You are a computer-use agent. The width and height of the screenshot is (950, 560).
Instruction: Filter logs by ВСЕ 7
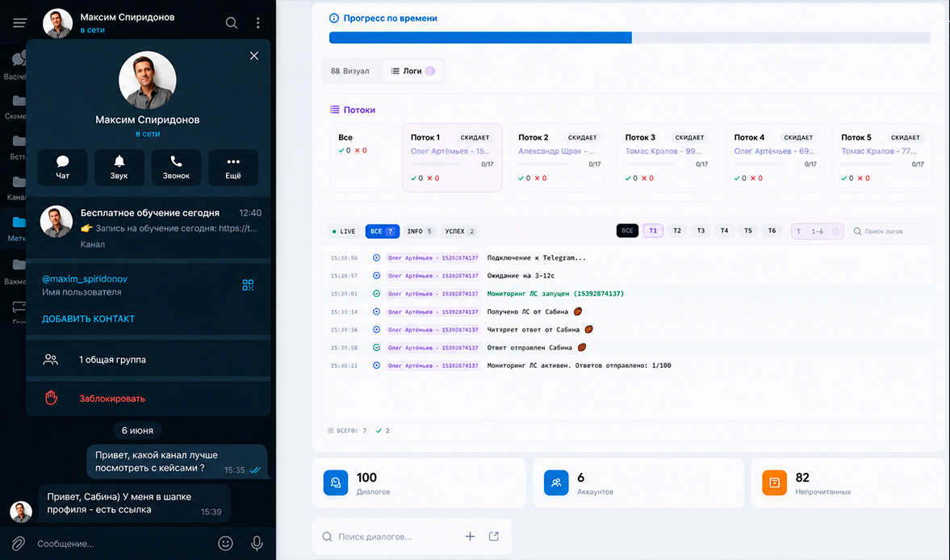click(x=383, y=232)
